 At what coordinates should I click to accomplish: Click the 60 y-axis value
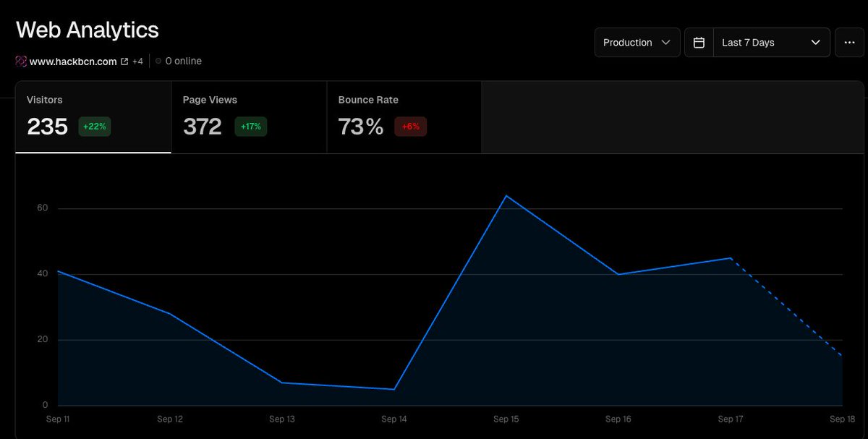point(43,208)
